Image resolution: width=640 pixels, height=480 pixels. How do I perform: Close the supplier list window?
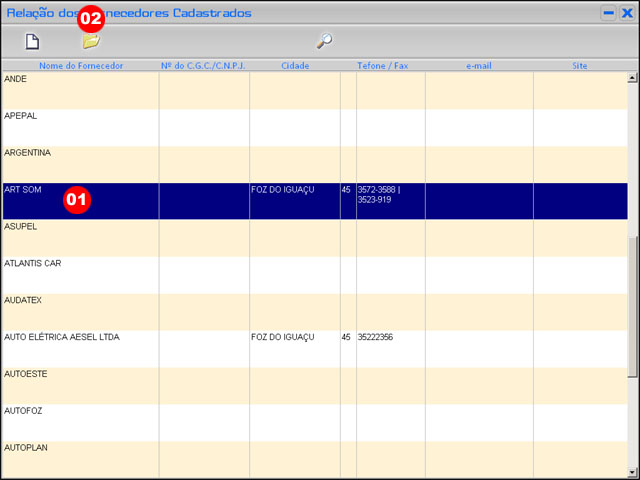627,13
